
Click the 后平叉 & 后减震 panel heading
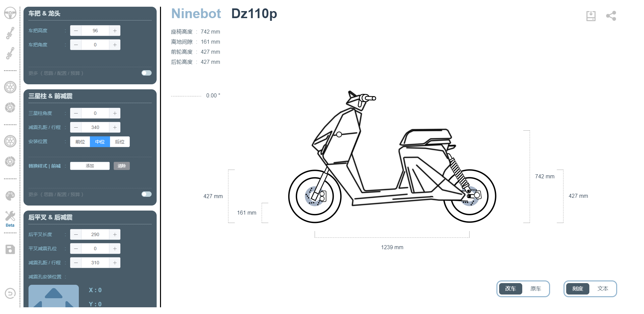(50, 217)
